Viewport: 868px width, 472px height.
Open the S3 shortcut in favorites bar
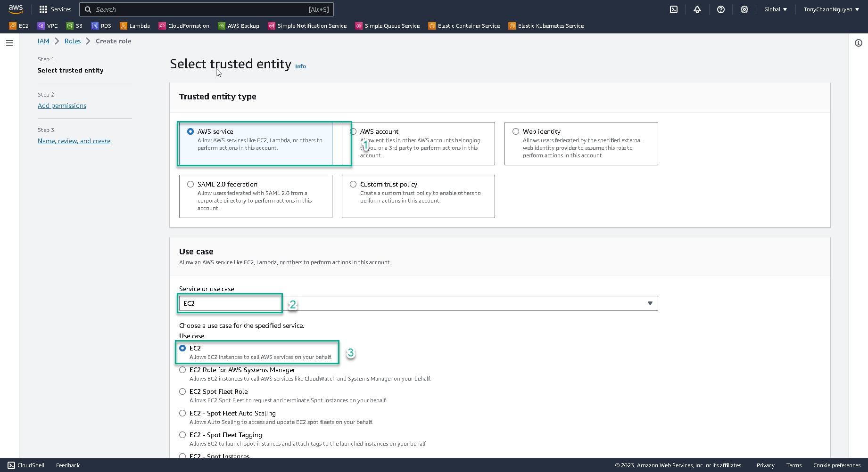pyautogui.click(x=74, y=26)
